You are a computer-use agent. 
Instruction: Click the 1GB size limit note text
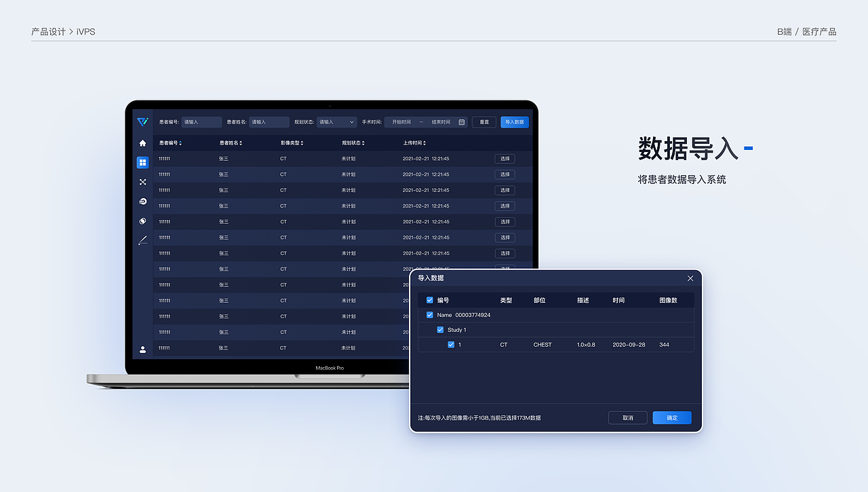click(x=479, y=418)
